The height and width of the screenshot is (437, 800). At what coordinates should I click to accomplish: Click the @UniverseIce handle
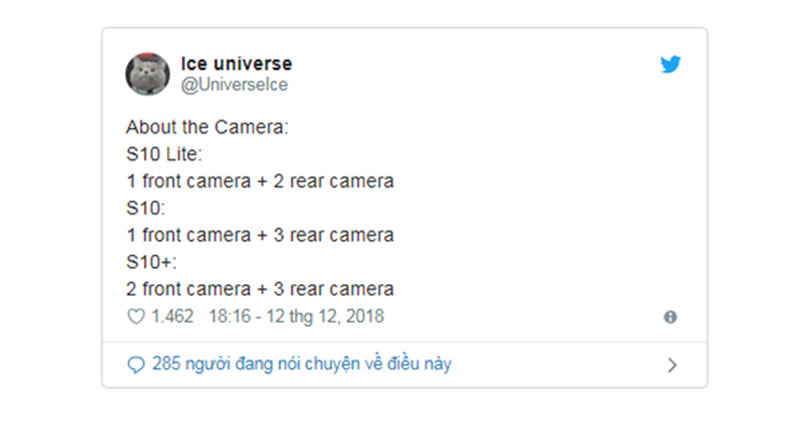point(234,85)
